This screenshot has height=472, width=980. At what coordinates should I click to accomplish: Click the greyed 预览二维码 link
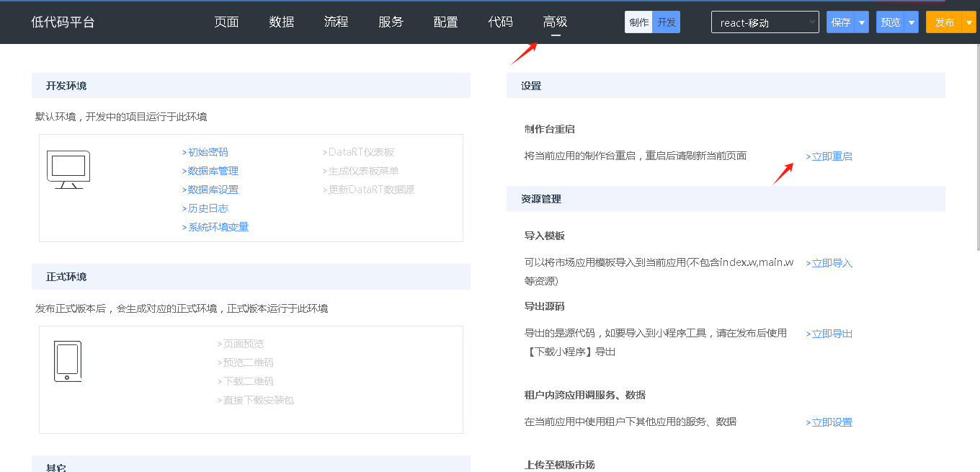tap(246, 362)
